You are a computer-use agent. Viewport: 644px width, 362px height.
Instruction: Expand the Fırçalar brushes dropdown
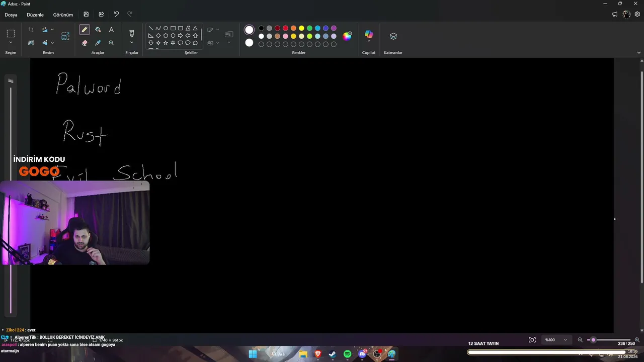[x=132, y=43]
